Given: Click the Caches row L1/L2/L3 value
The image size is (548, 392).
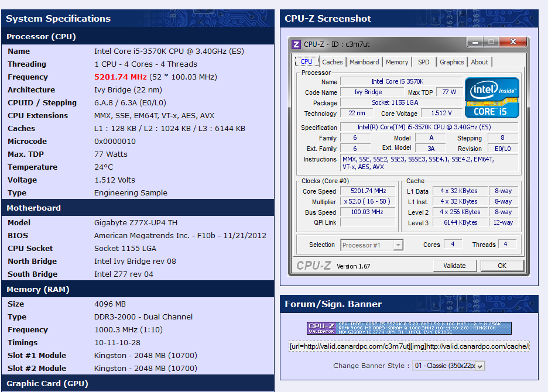Looking at the screenshot, I should (x=170, y=129).
